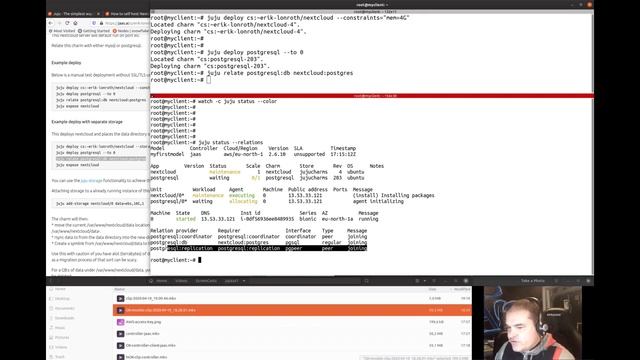Click the video icon of clip-2020-04-19_19.09.46.mkv
The width and height of the screenshot is (640, 360).
point(120,299)
